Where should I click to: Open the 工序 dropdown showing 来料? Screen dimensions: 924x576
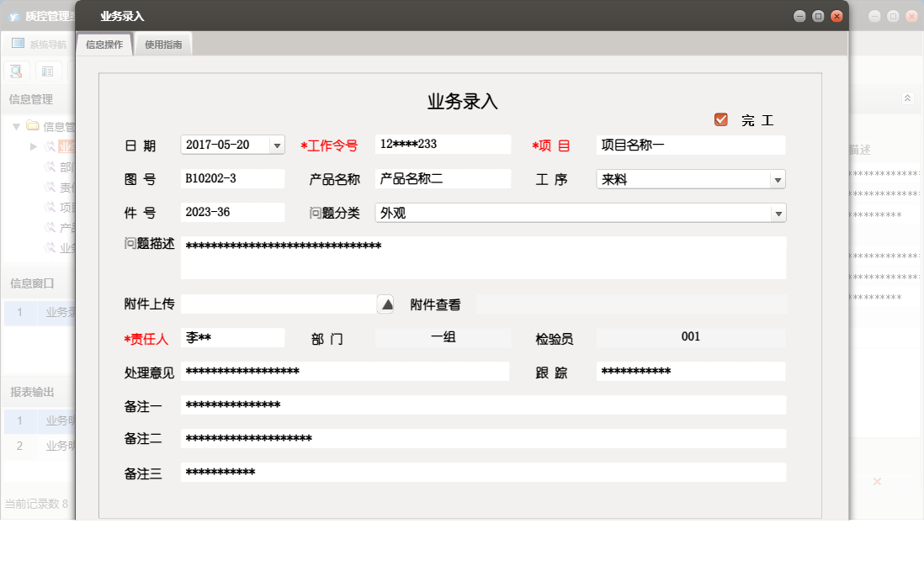pos(777,178)
